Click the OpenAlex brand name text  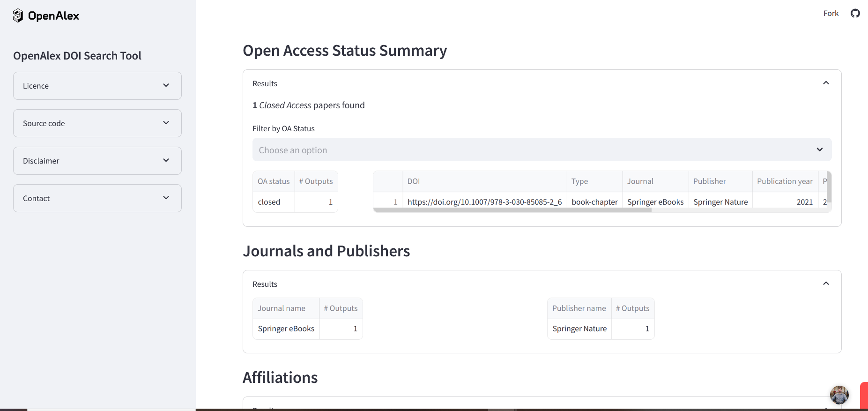tap(53, 16)
